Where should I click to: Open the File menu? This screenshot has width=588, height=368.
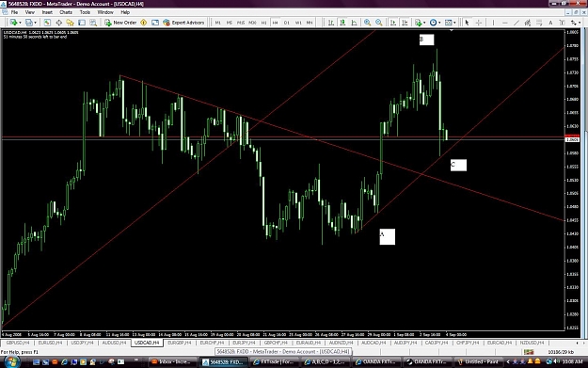tap(14, 12)
